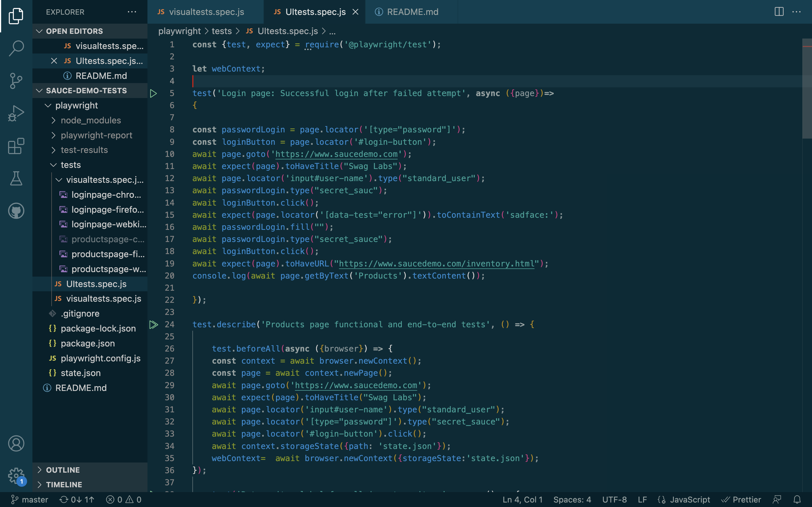The image size is (812, 507).
Task: Click the master branch indicator
Action: (30, 500)
